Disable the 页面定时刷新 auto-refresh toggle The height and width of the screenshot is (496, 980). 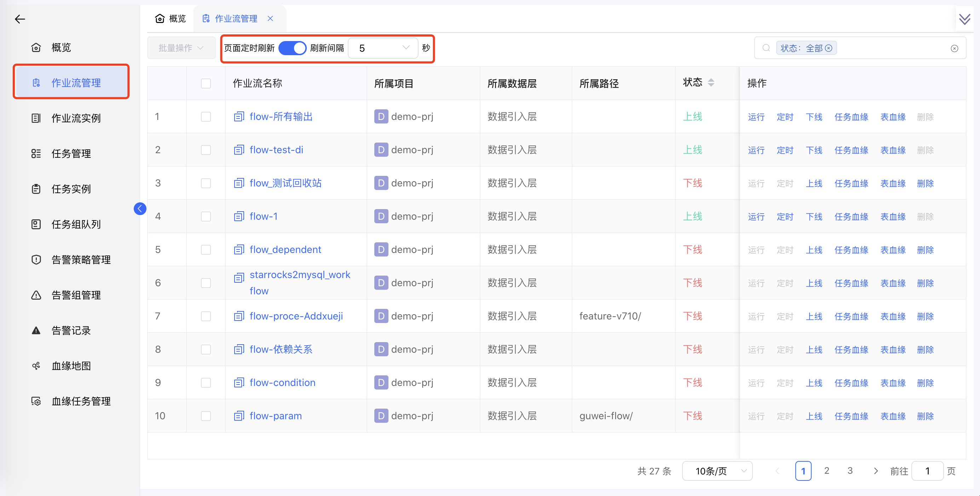[x=292, y=48]
